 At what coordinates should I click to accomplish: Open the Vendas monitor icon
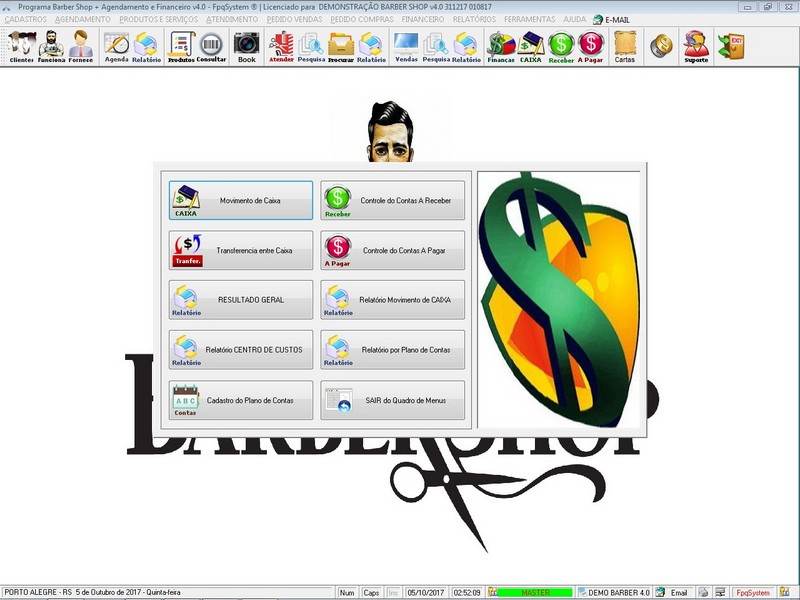click(406, 47)
